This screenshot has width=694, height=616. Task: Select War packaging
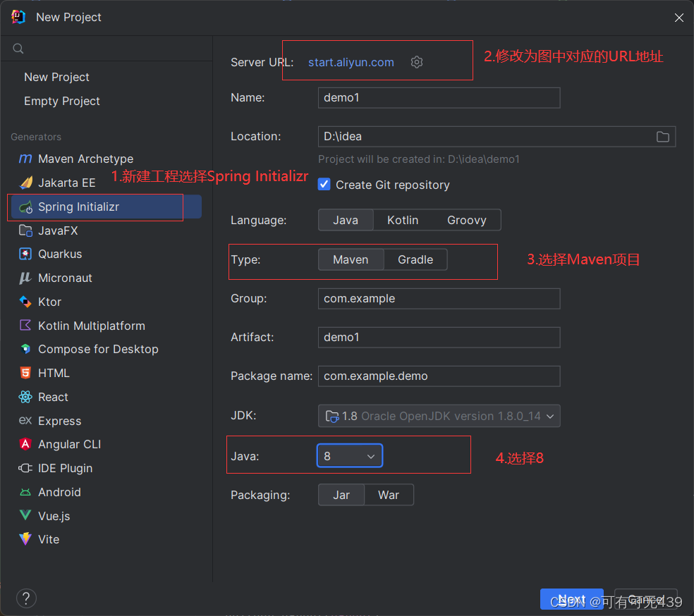click(x=389, y=495)
